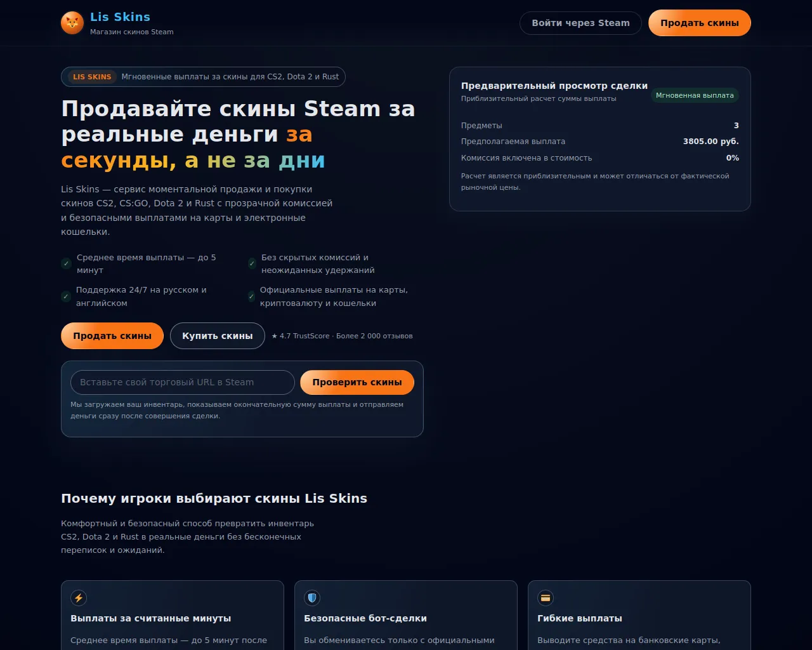Focus the Steam trade URL field

[182, 382]
